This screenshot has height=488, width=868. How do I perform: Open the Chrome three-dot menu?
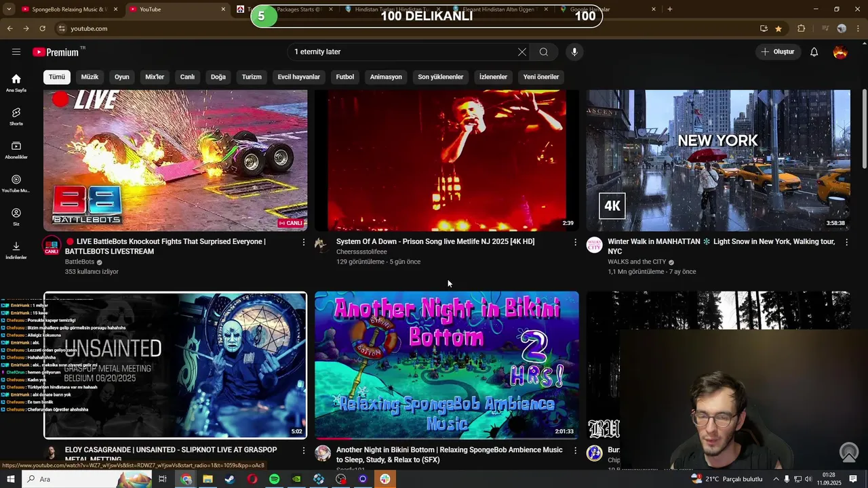tap(858, 28)
